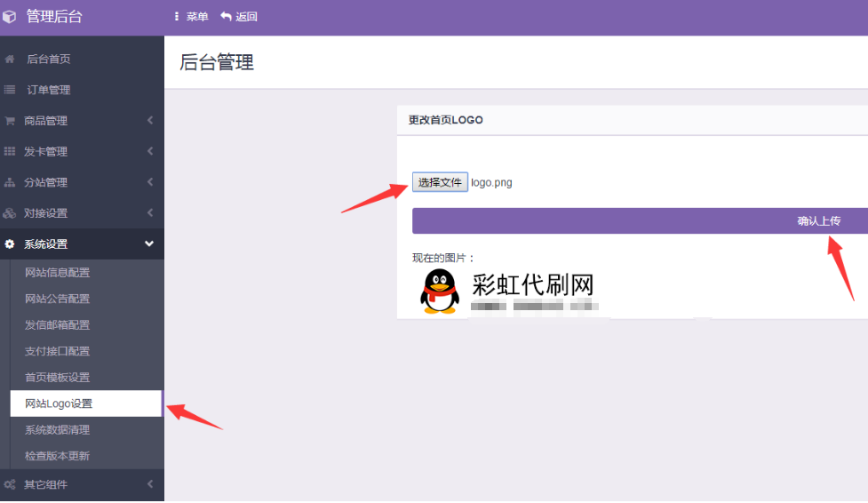Click the list icon beside 订单管理
The image size is (868, 503).
(x=10, y=90)
